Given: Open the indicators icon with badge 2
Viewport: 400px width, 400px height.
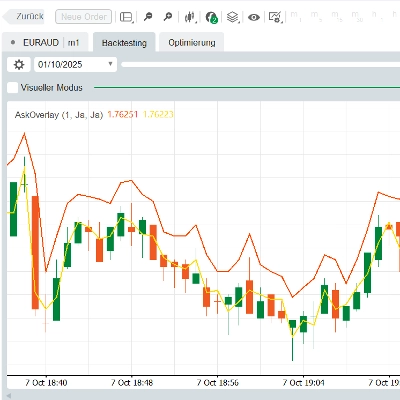Looking at the screenshot, I should coord(211,17).
